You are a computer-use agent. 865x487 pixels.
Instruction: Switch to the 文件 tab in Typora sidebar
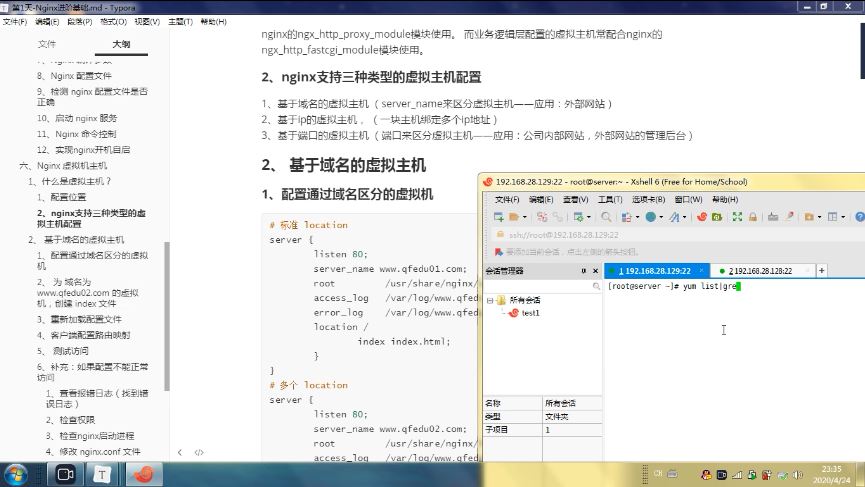pyautogui.click(x=47, y=44)
